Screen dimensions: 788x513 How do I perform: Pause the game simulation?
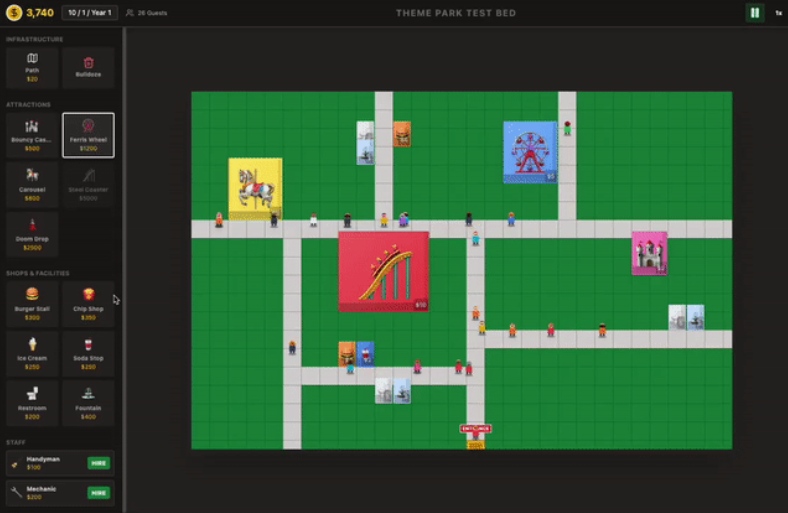754,13
